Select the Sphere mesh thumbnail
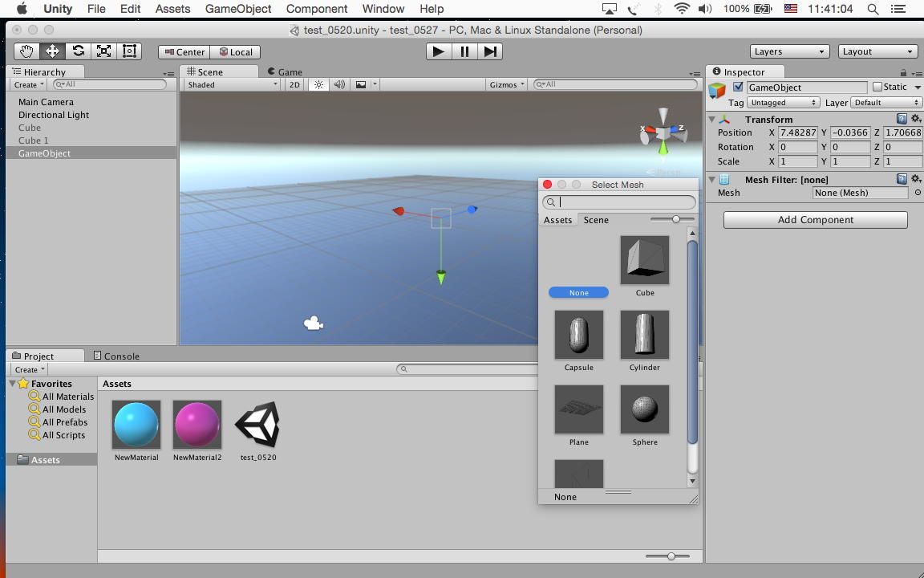Image resolution: width=924 pixels, height=578 pixels. (644, 409)
